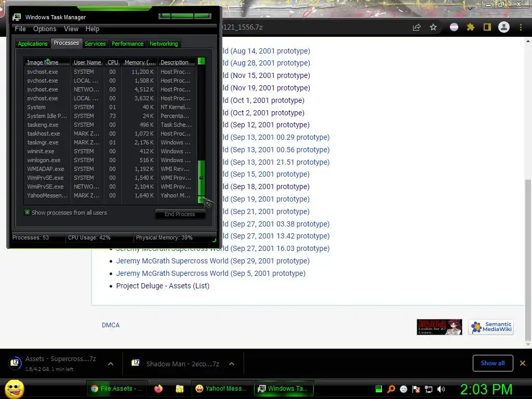Open Supercross World Sep 29, 2001 prototype link
This screenshot has height=399, width=532.
tap(212, 261)
